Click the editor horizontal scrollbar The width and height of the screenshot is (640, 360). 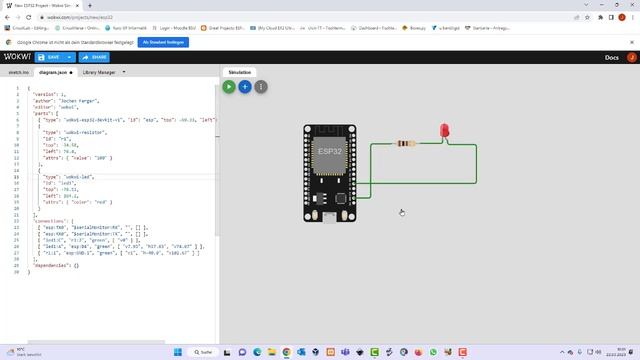tap(96, 342)
